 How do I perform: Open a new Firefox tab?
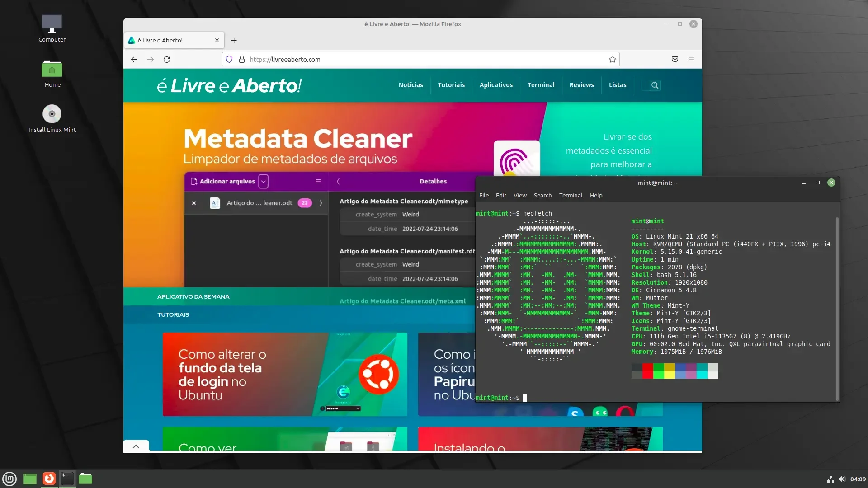point(234,40)
